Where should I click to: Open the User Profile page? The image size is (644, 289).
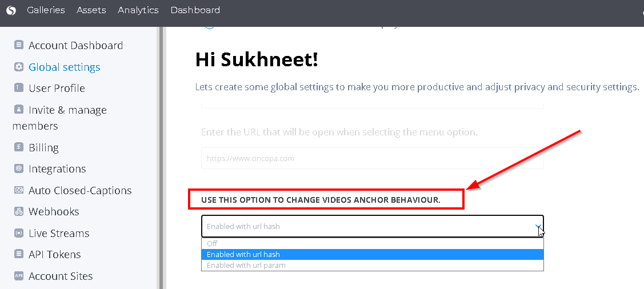click(x=57, y=89)
